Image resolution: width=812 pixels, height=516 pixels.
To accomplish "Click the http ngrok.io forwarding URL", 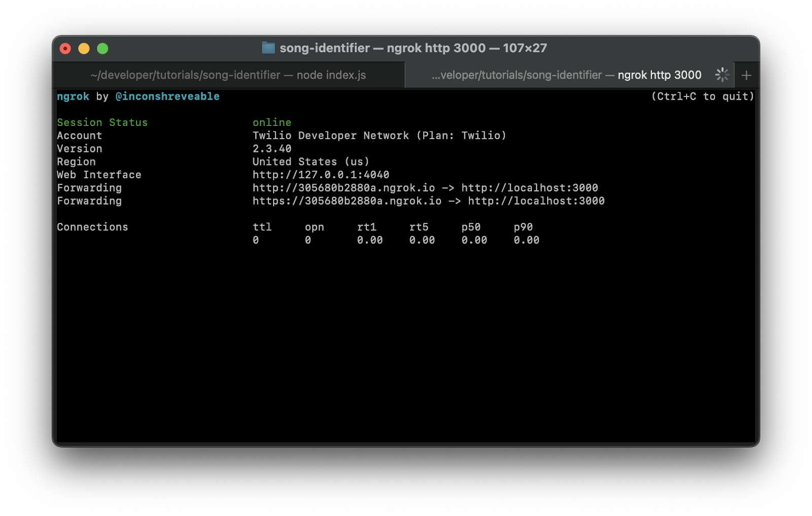I will pos(344,188).
